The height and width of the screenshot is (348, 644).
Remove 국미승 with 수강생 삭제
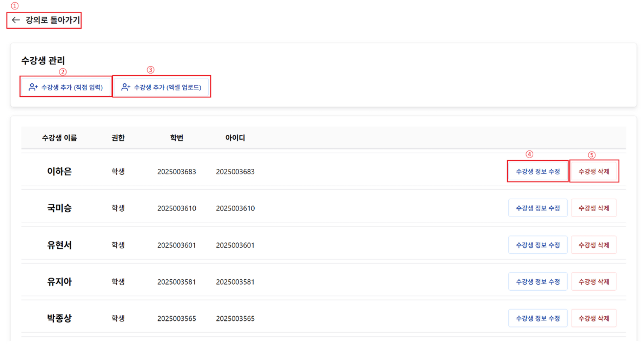594,208
